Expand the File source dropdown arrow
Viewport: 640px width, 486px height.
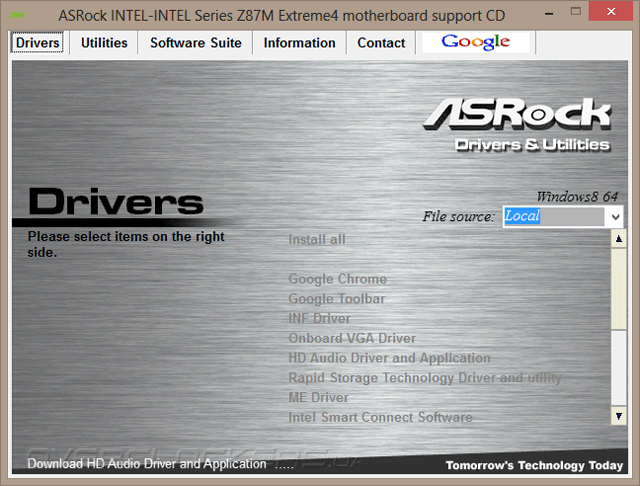pos(616,217)
